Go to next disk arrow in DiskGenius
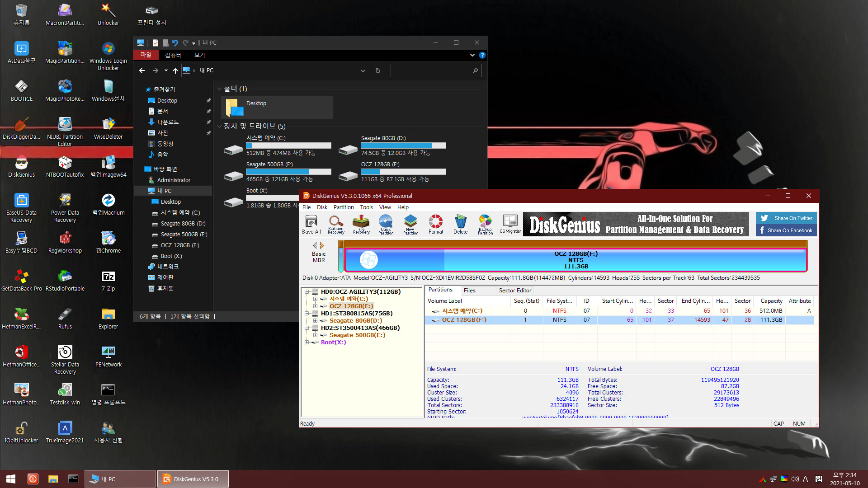 click(322, 245)
